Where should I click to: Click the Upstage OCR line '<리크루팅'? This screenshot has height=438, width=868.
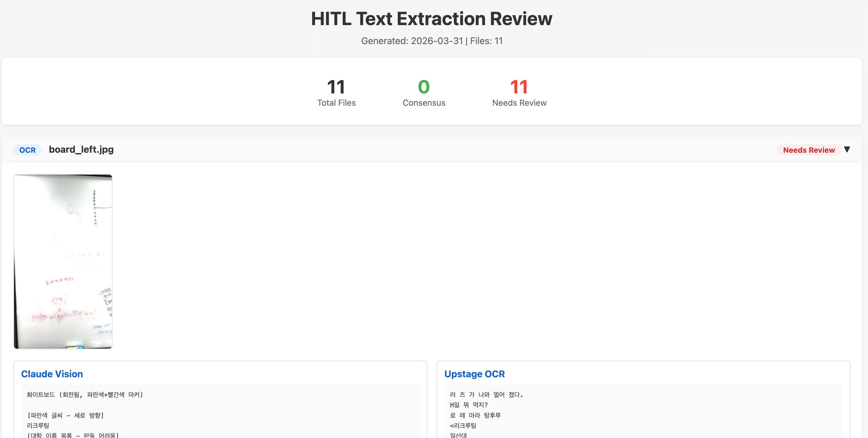[463, 425]
